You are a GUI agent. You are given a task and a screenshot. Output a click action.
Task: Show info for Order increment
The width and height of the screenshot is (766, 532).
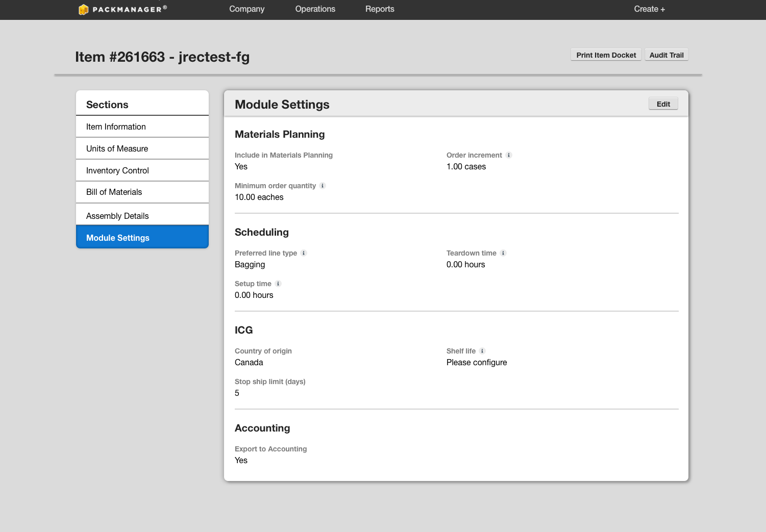coord(509,155)
